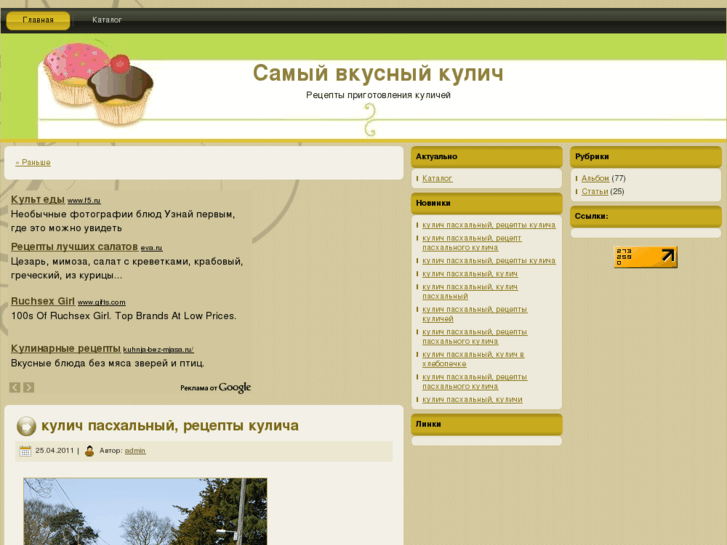
Task: Open first Новинки link кулич пасхальный, рецепты кулича
Action: [489, 225]
